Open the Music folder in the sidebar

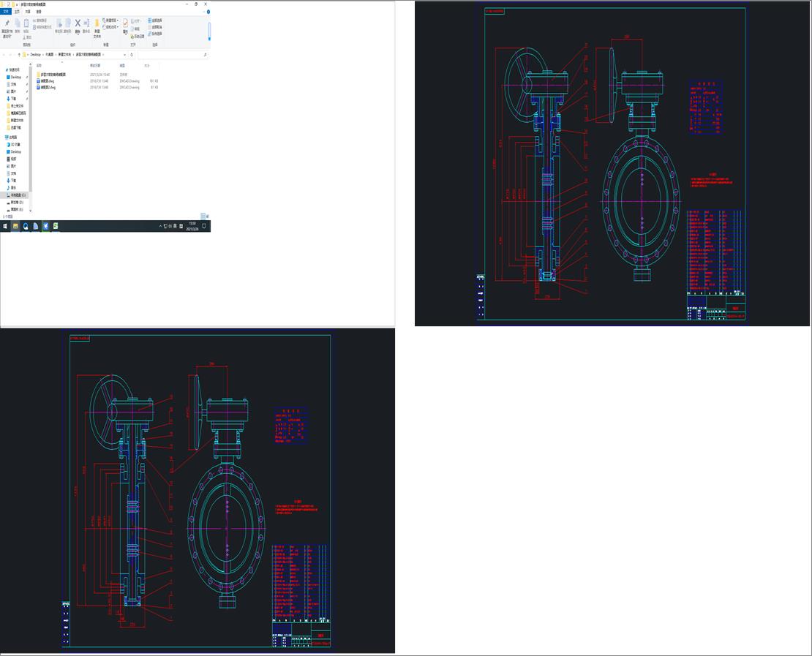tap(13, 187)
